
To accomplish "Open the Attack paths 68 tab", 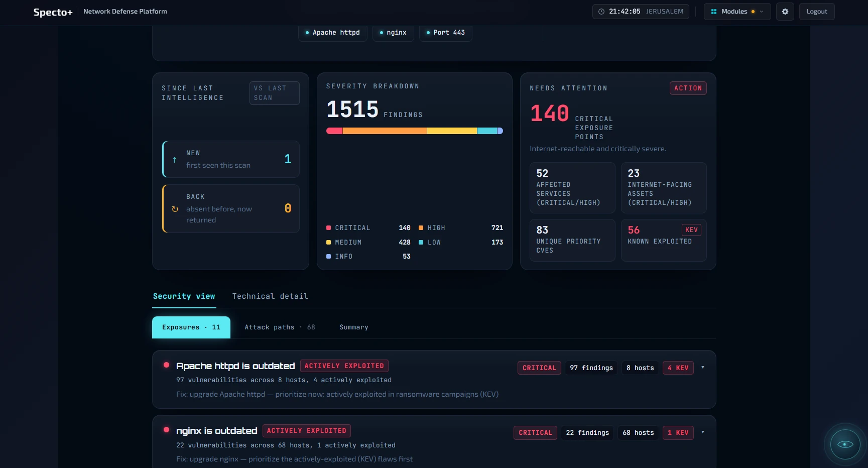I will [x=280, y=327].
